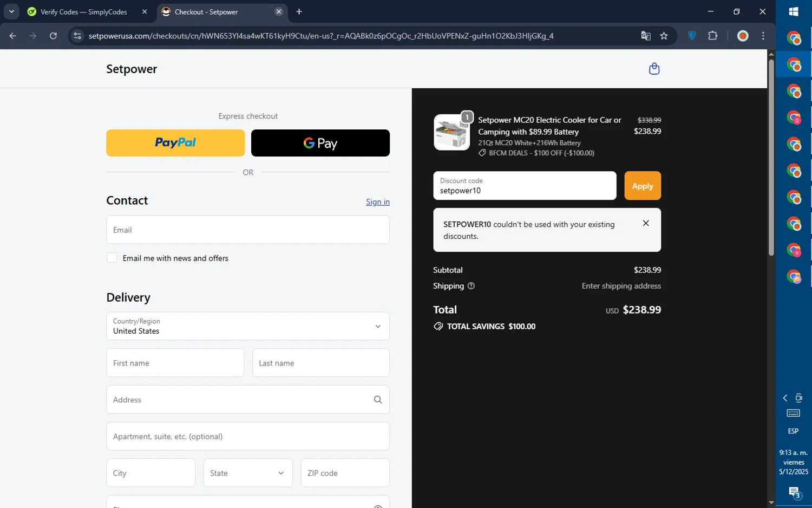812x508 pixels.
Task: Open the shopping bag cart icon
Action: (654, 69)
